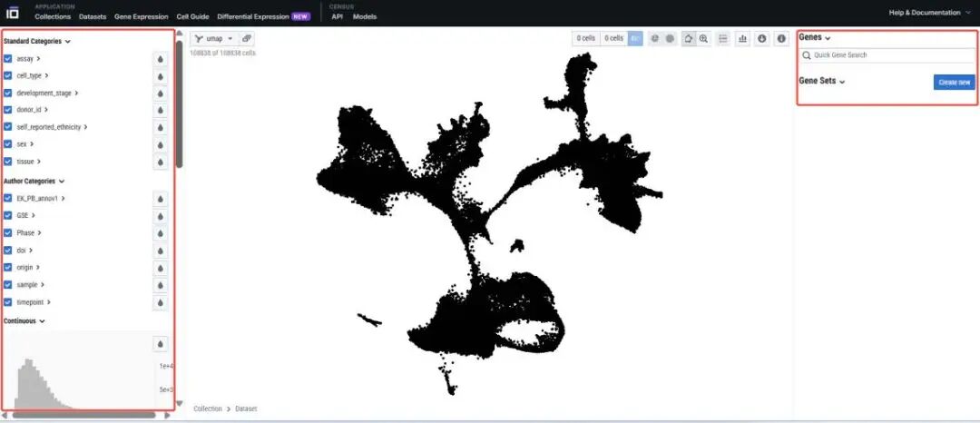Click the Quick Gene Search field
Screen dimensions: 980x423
coord(887,55)
